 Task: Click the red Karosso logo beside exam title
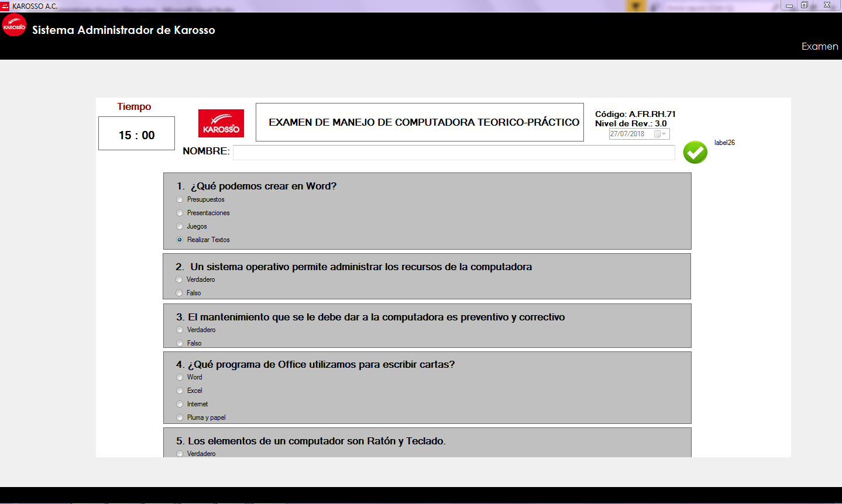(221, 123)
